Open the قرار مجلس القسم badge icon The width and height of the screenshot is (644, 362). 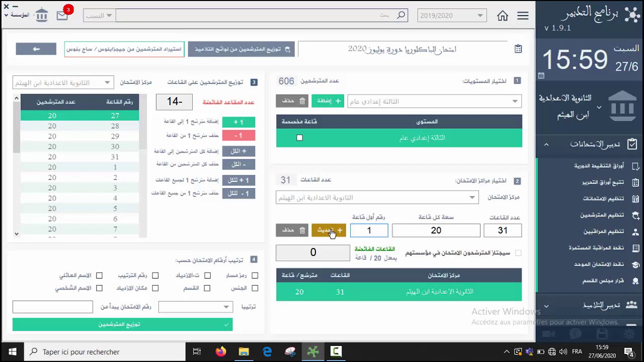[635, 281]
